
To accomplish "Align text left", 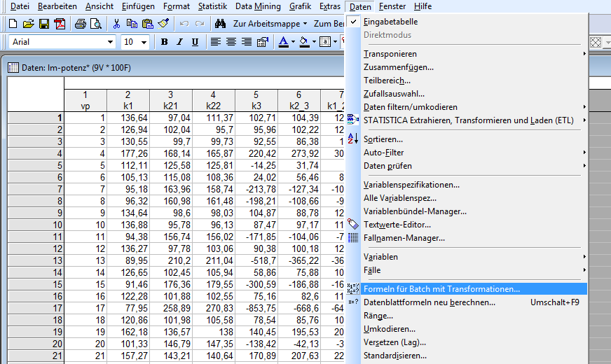I will (216, 42).
